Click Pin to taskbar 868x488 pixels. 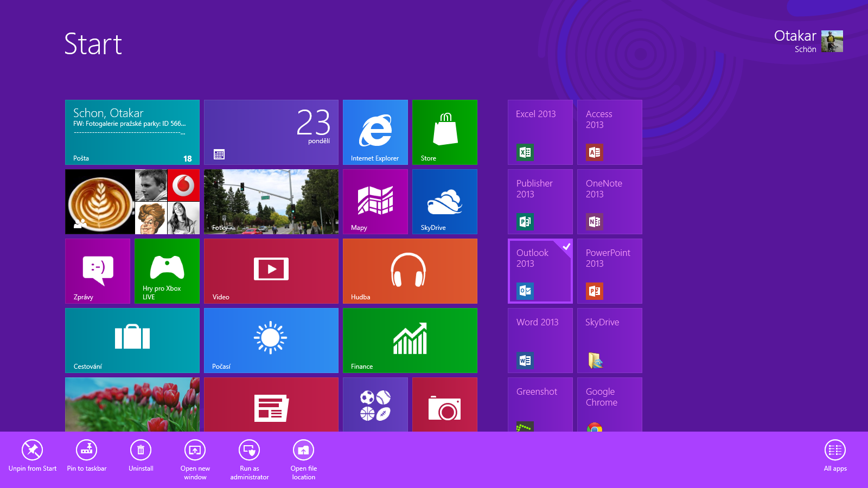pyautogui.click(x=87, y=456)
